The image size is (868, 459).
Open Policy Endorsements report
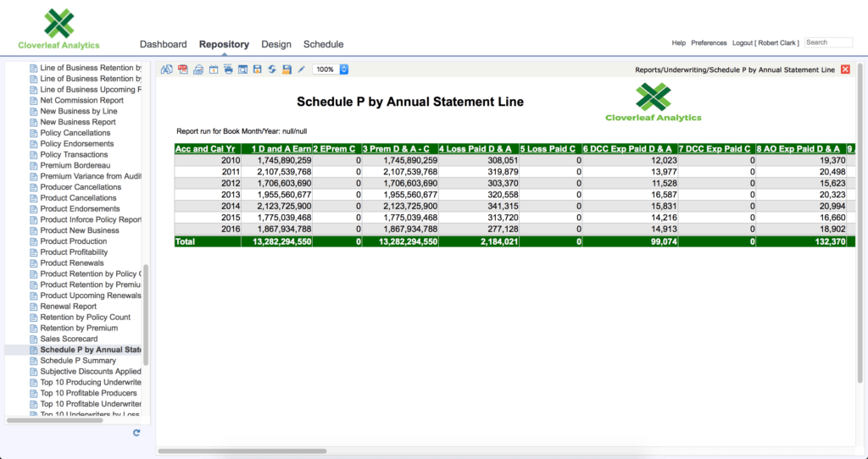(x=75, y=144)
